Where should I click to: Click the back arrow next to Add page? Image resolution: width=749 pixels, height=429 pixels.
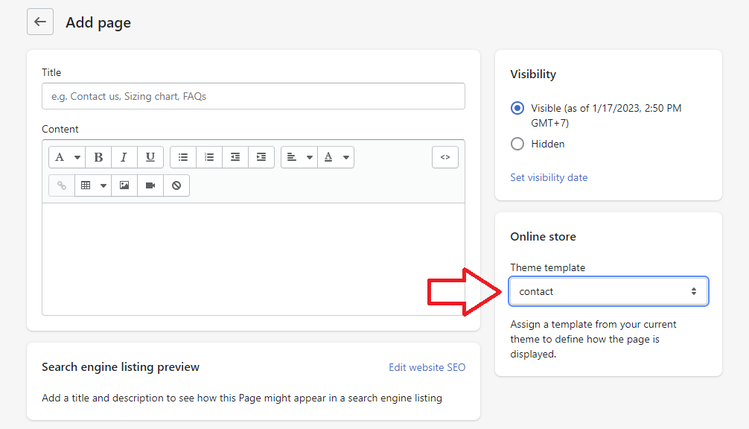pos(40,21)
